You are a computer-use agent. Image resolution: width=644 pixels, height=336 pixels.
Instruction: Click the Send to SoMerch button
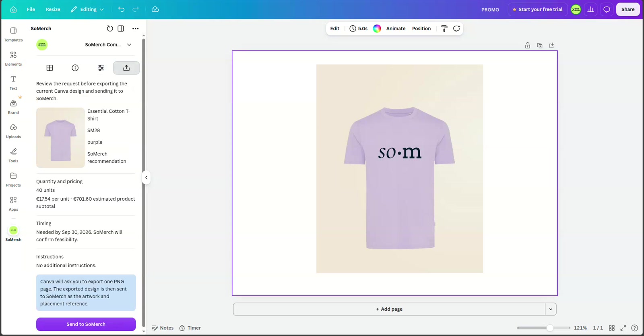(x=86, y=324)
